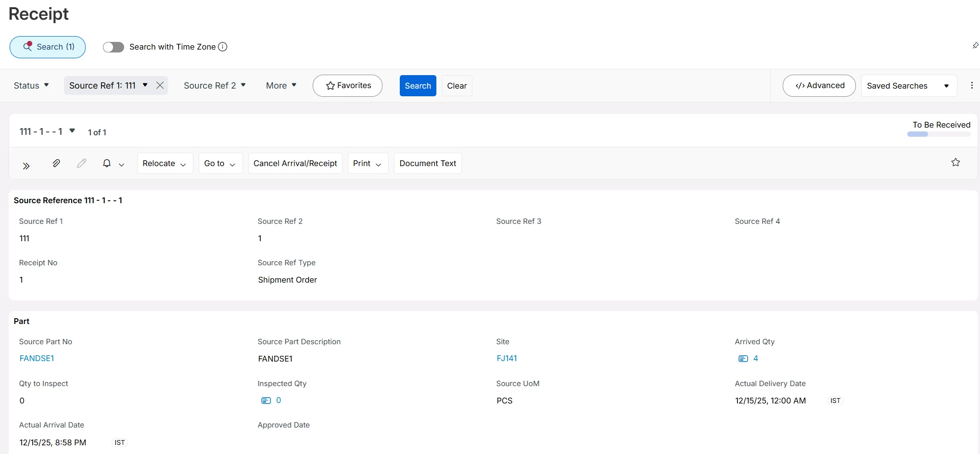Open the Advanced search button

819,86
